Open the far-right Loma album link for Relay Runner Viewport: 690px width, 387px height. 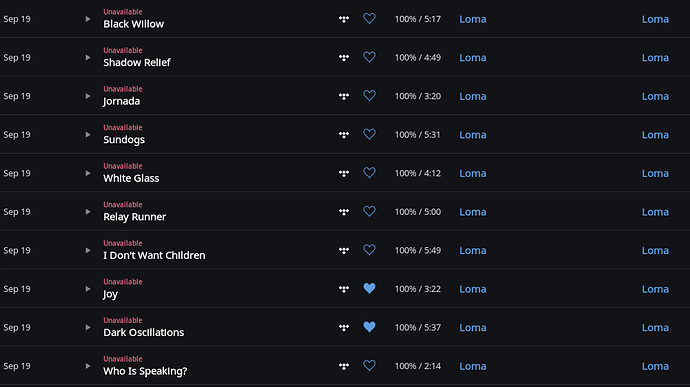pos(655,212)
